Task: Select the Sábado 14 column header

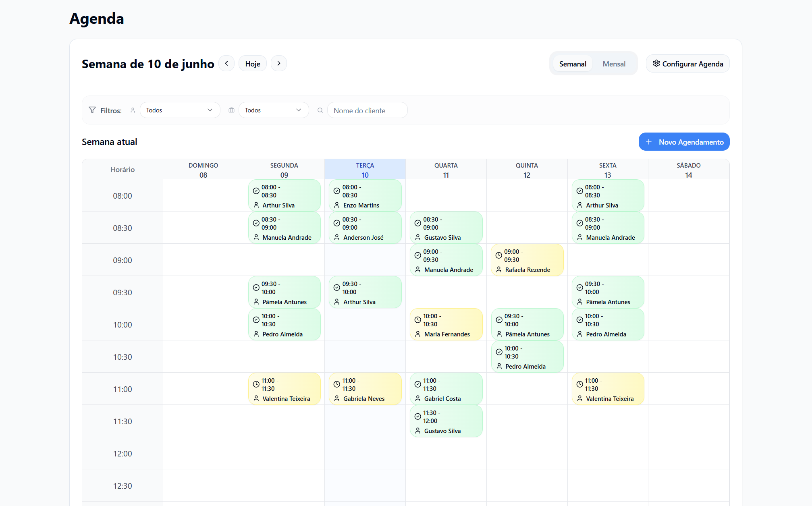Action: [688, 170]
